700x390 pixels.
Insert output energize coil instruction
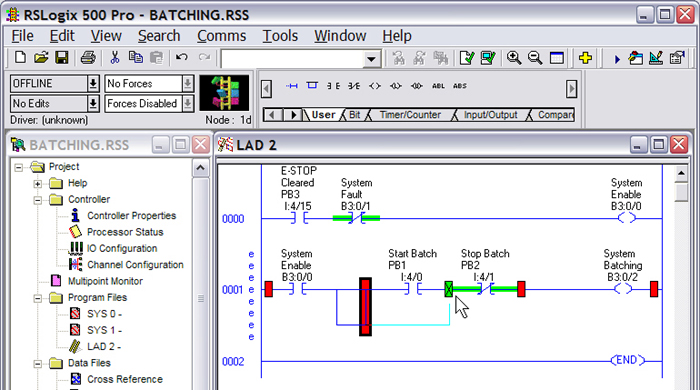[375, 86]
